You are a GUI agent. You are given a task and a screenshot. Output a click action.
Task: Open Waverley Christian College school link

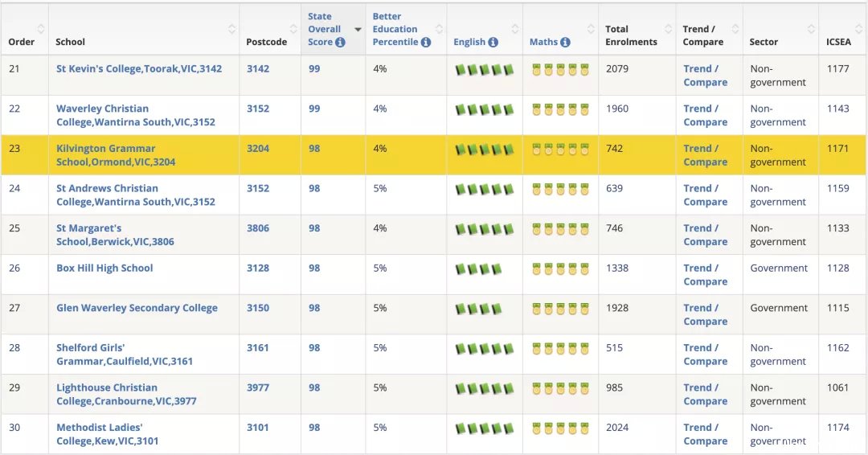click(x=136, y=115)
